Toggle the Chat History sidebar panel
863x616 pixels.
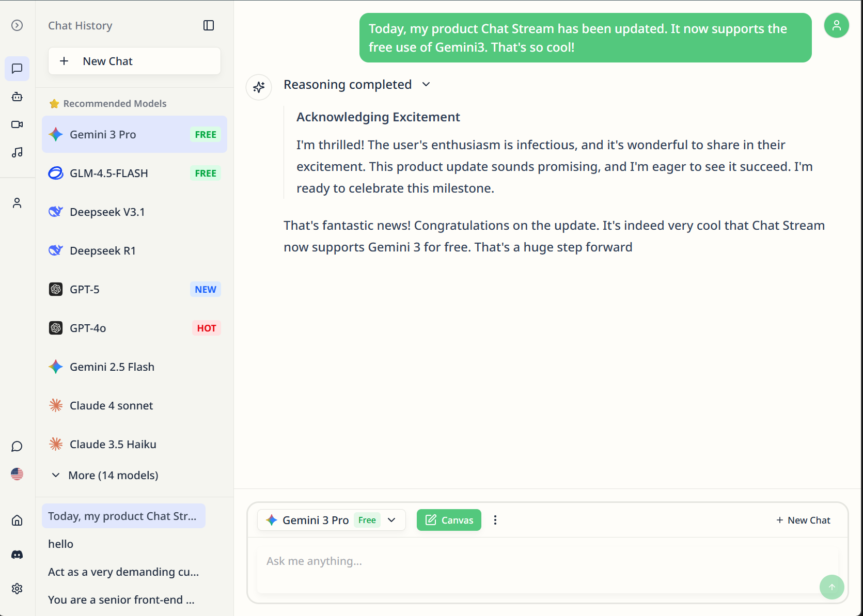point(209,25)
